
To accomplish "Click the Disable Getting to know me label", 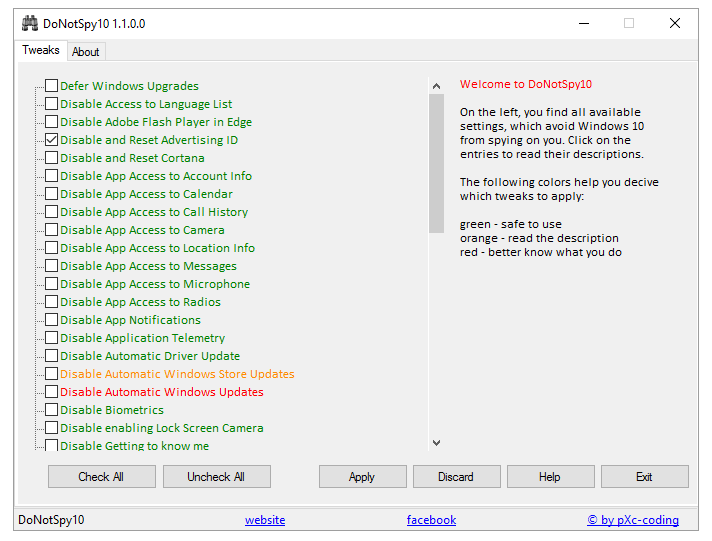I will (134, 446).
